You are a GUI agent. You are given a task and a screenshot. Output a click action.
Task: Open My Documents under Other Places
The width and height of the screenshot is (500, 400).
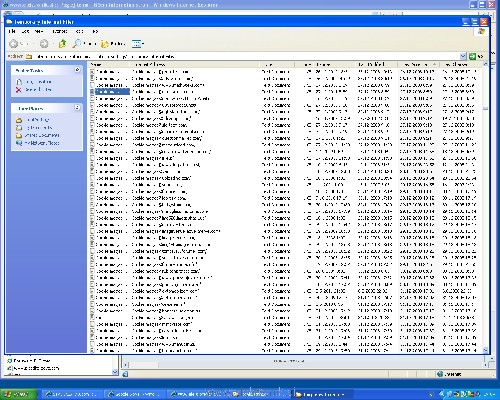pyautogui.click(x=34, y=128)
